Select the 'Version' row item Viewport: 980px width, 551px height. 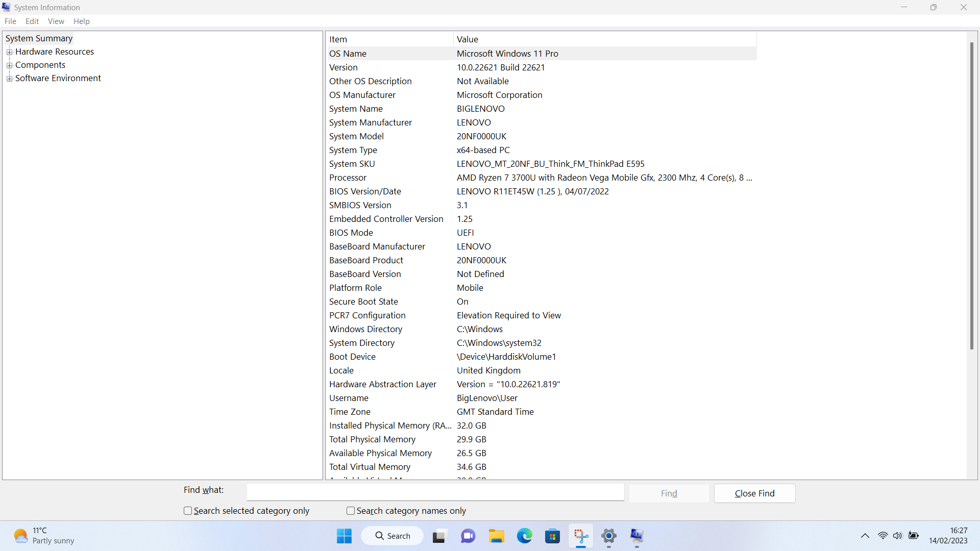click(344, 67)
